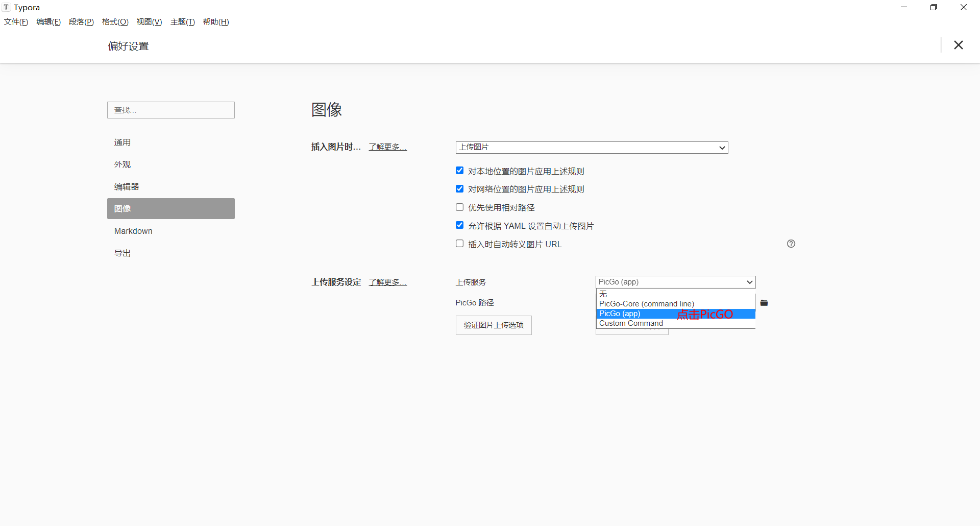Viewport: 980px width, 526px height.
Task: Open the 编辑(E) menu
Action: pyautogui.click(x=48, y=22)
